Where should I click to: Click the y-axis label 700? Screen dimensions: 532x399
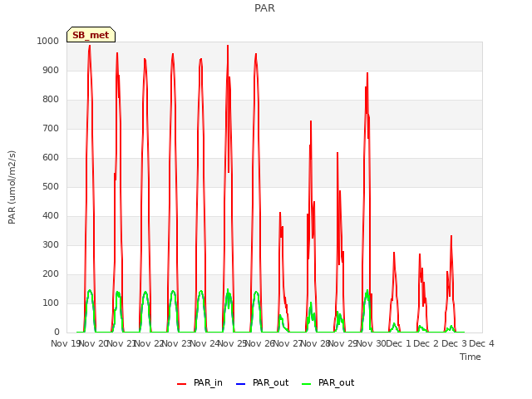click(51, 129)
